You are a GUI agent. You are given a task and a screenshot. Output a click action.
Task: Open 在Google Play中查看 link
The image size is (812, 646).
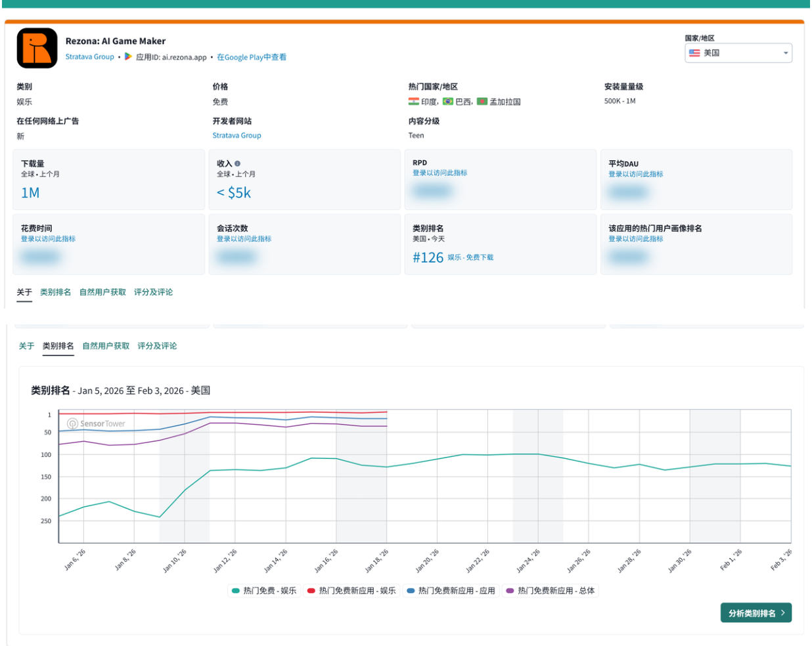252,57
